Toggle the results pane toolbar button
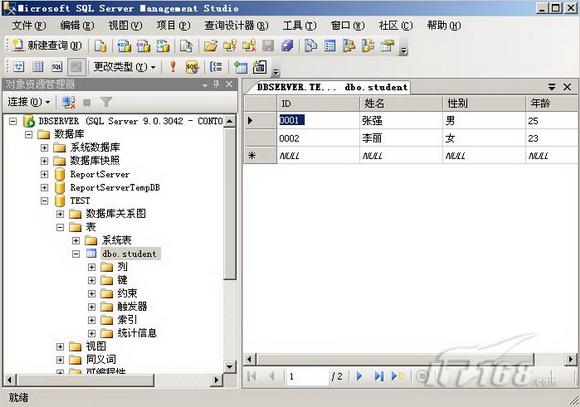The width and height of the screenshot is (580, 407). click(x=76, y=67)
